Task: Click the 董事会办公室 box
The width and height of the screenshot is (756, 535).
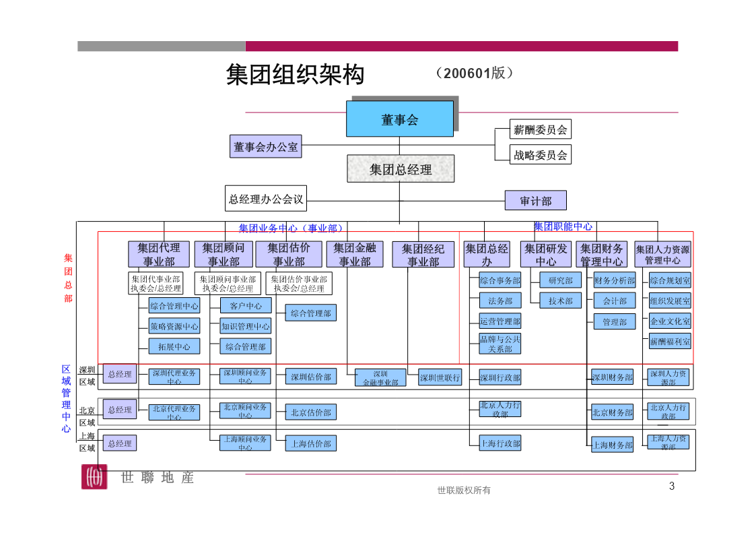Action: click(x=266, y=147)
